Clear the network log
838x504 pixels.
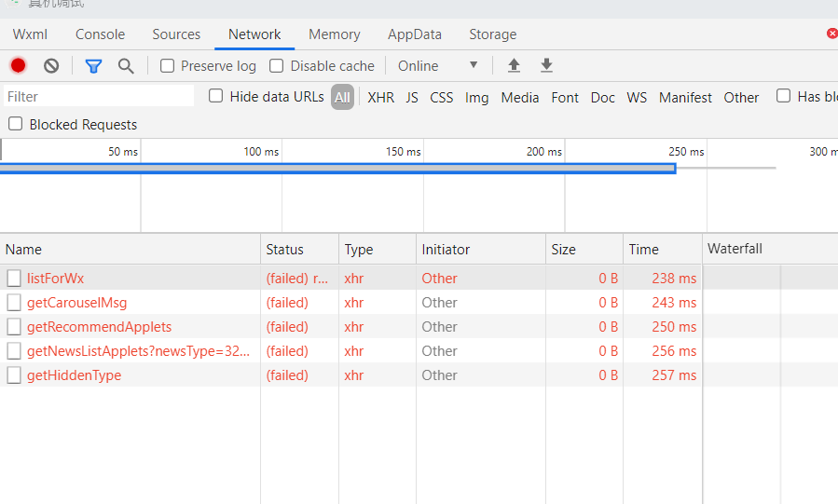[x=51, y=65]
